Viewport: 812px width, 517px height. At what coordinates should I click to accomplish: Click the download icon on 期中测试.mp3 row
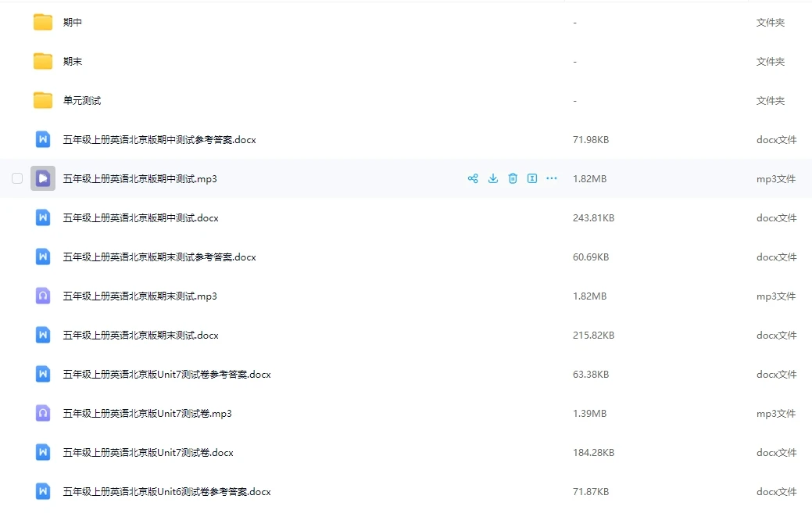pyautogui.click(x=493, y=179)
